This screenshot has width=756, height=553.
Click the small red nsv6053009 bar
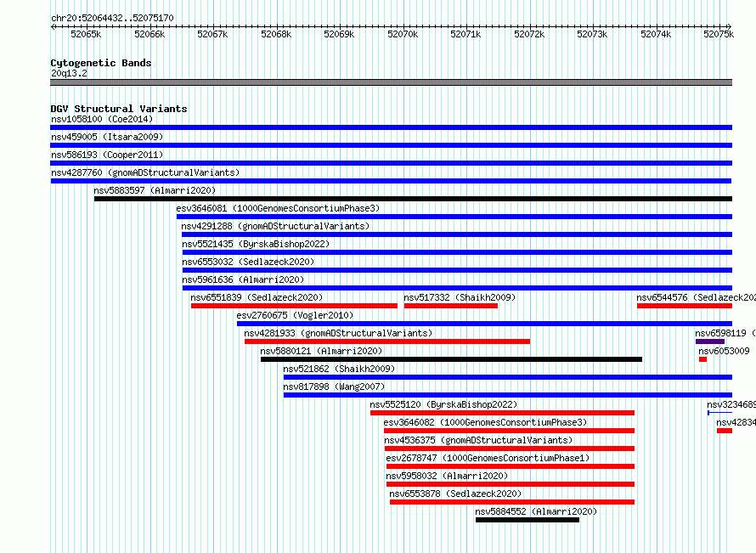coord(703,359)
